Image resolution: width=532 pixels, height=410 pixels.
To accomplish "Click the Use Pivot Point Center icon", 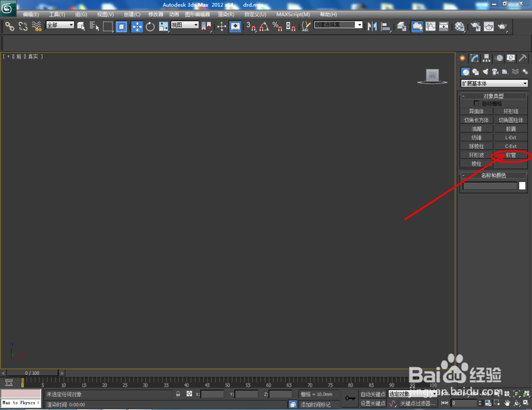I will (206, 27).
